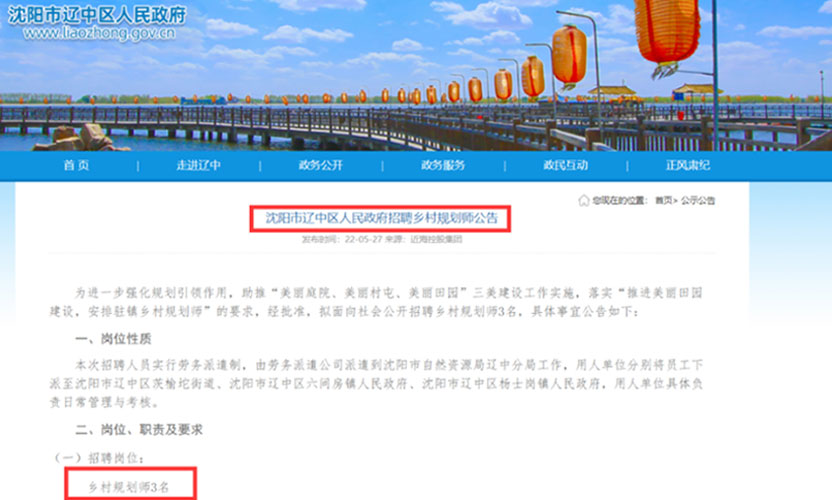
Task: Open the 走进辽中 navigation menu
Action: [x=198, y=165]
